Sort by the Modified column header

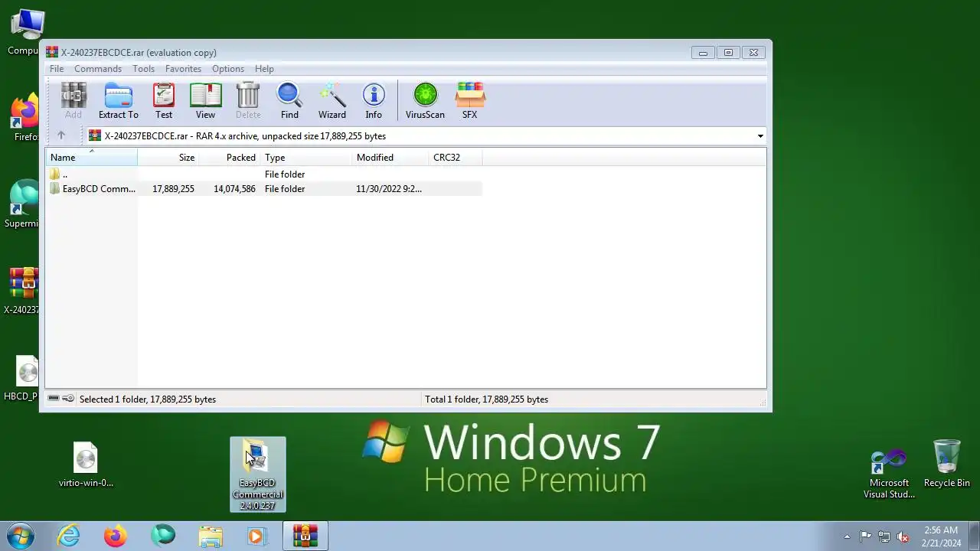(x=390, y=157)
